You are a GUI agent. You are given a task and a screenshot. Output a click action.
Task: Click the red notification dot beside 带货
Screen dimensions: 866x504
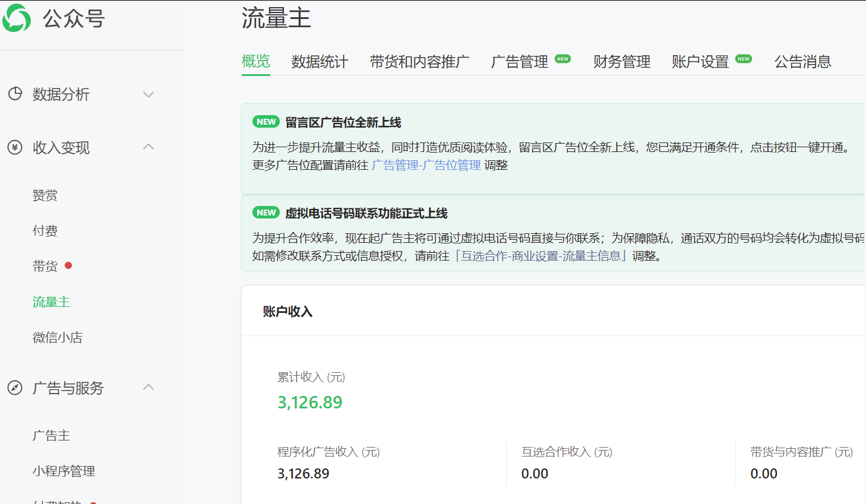68,266
